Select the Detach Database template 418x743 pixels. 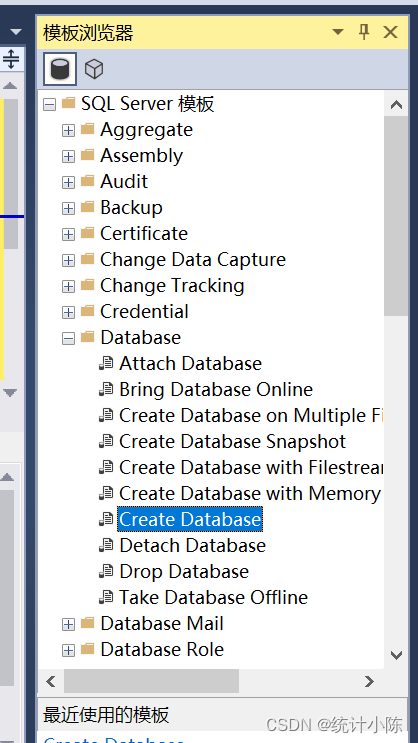pyautogui.click(x=192, y=545)
